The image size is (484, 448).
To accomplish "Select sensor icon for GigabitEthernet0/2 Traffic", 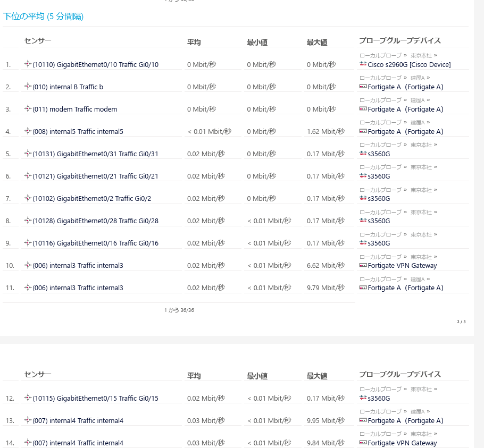I will [28, 198].
